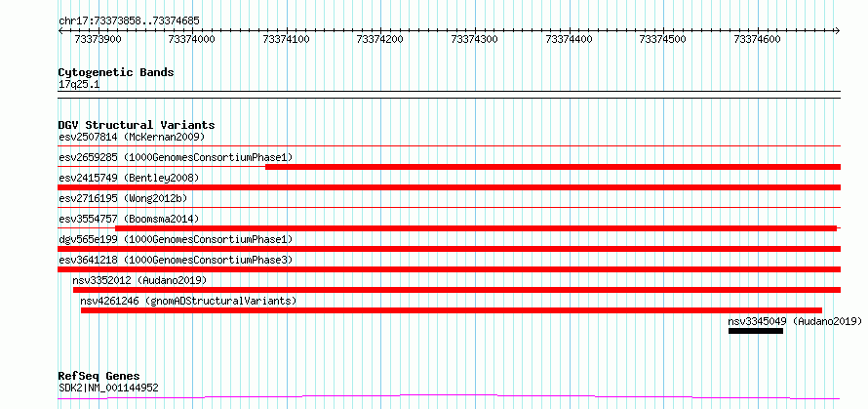Screen dimensions: 868x409
Task: Select the esv3554757 (Boomsma2014) label
Action: point(129,219)
